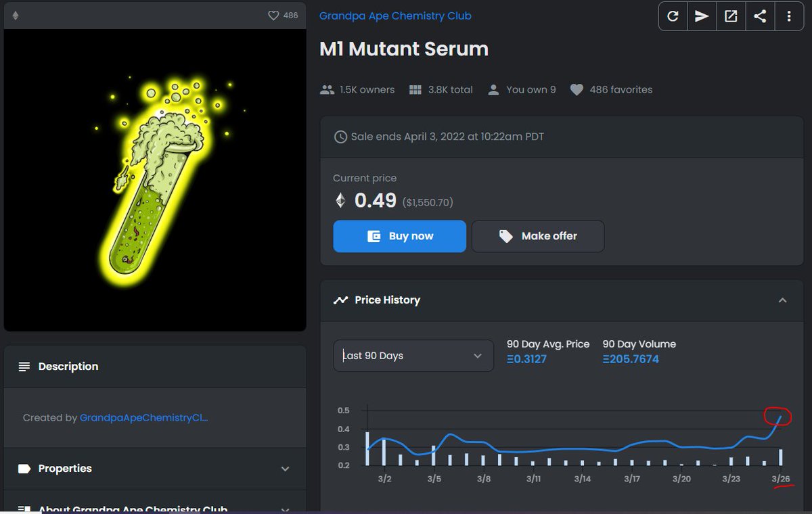Click the '3.8K total' text
The height and width of the screenshot is (514, 812).
pos(450,89)
